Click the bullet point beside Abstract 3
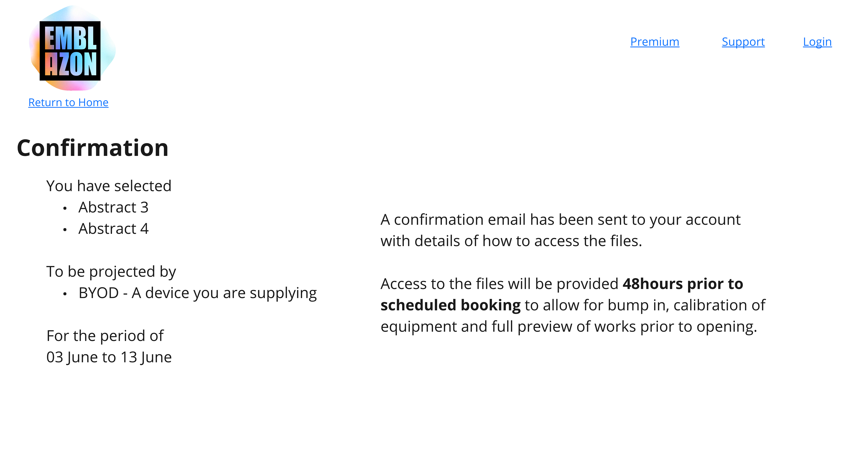The width and height of the screenshot is (868, 466). tap(65, 209)
